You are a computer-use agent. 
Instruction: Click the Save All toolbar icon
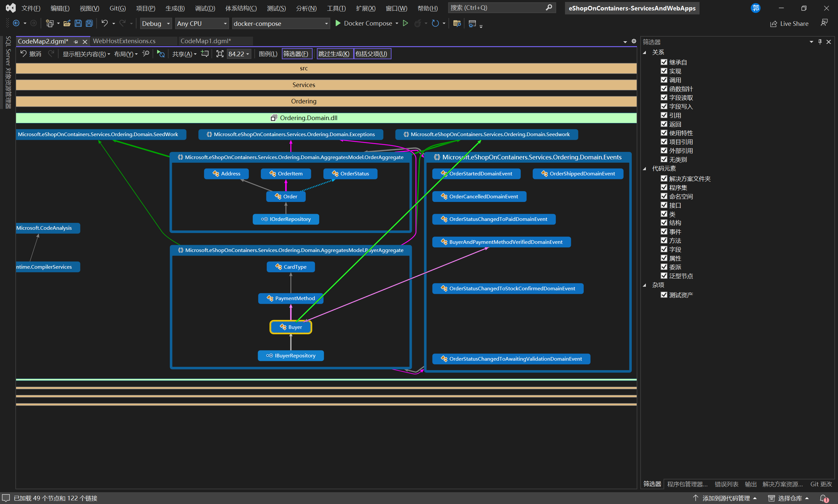coord(89,24)
